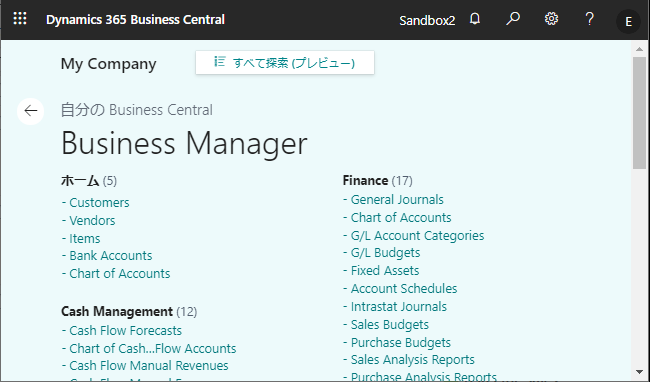Click the Sandbox2 environment label

(x=427, y=20)
